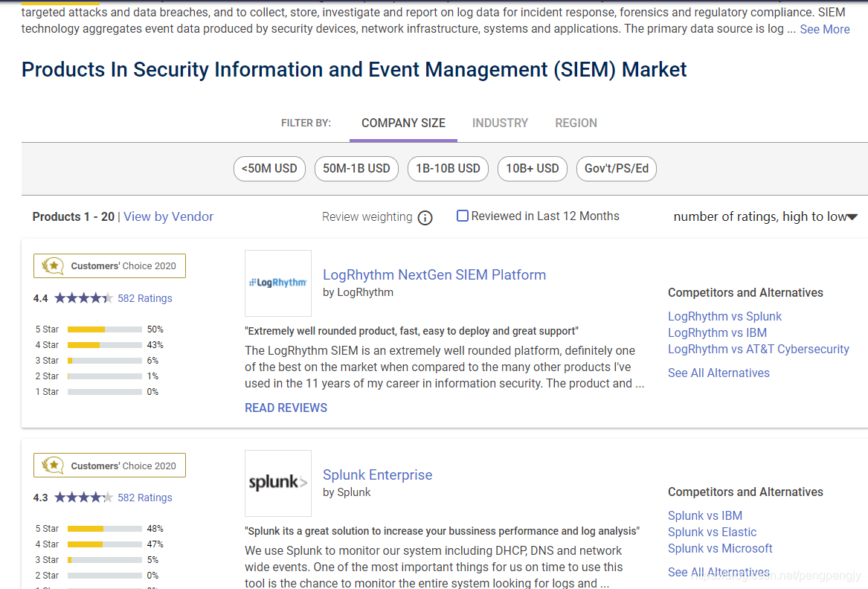
Task: Compare Splunk vs Microsoft
Action: pyautogui.click(x=720, y=549)
